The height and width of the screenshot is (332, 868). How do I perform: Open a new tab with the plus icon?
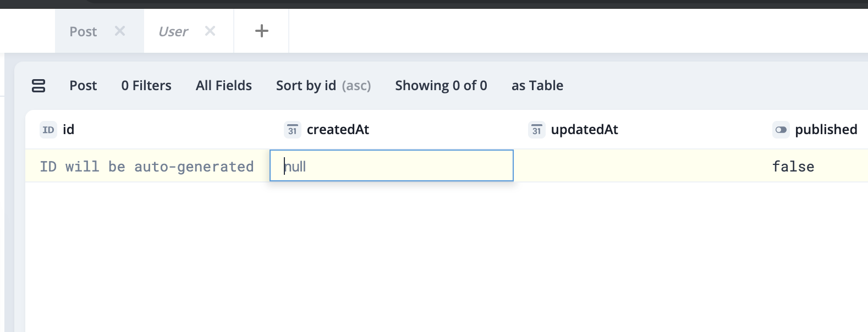tap(261, 31)
